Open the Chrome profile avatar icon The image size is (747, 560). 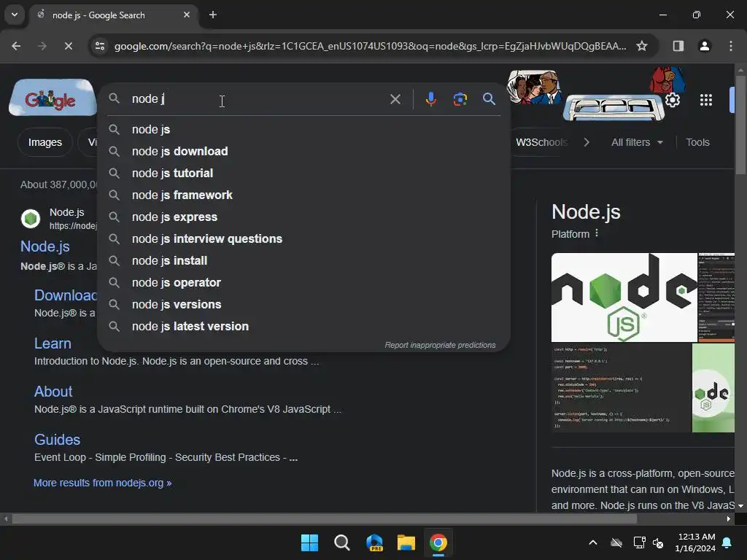tap(704, 46)
